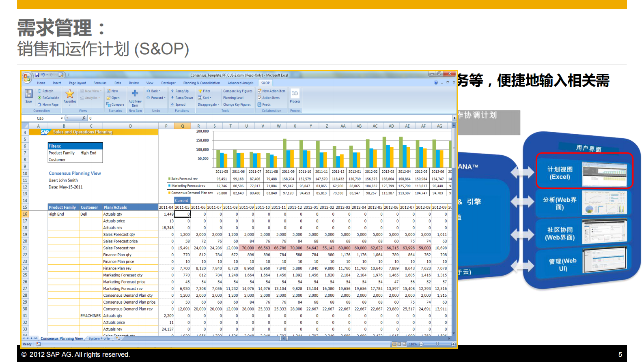Switch to System Profile sheet tab
644x362 pixels.
(x=99, y=338)
